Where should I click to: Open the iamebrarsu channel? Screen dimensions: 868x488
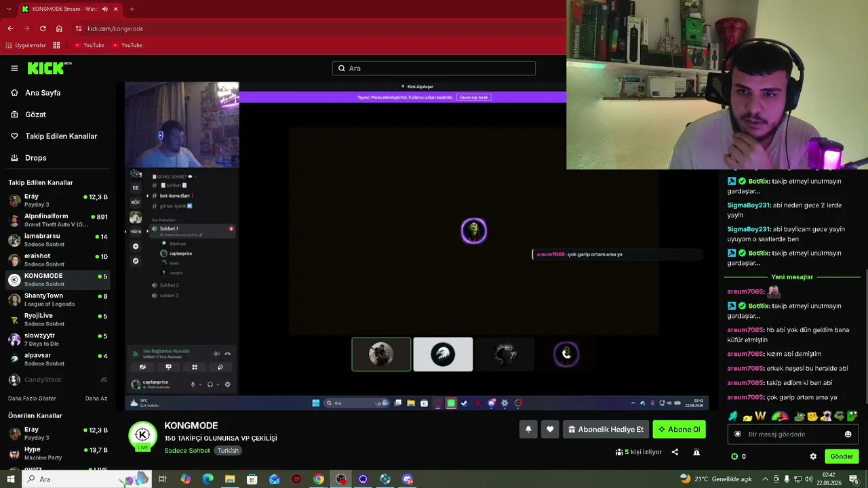click(x=58, y=240)
